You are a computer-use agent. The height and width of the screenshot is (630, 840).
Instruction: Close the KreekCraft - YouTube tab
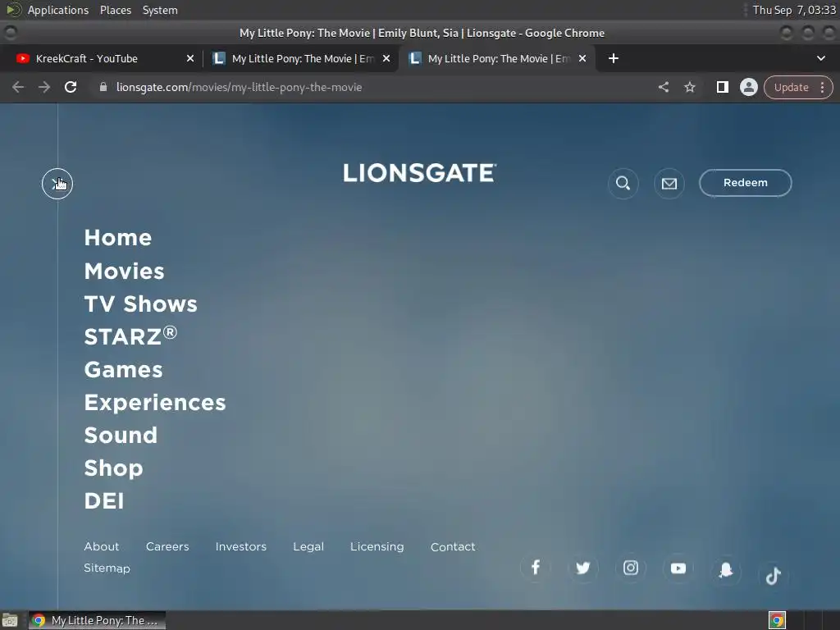tap(190, 58)
